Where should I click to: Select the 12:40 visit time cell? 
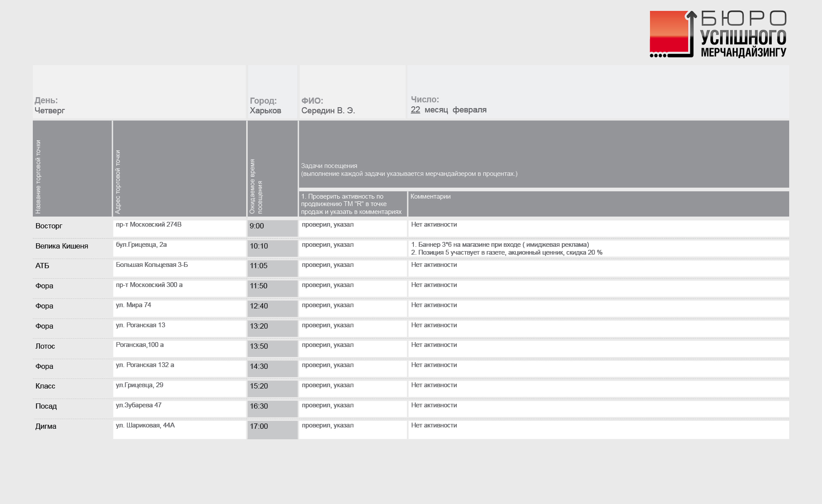coord(273,309)
